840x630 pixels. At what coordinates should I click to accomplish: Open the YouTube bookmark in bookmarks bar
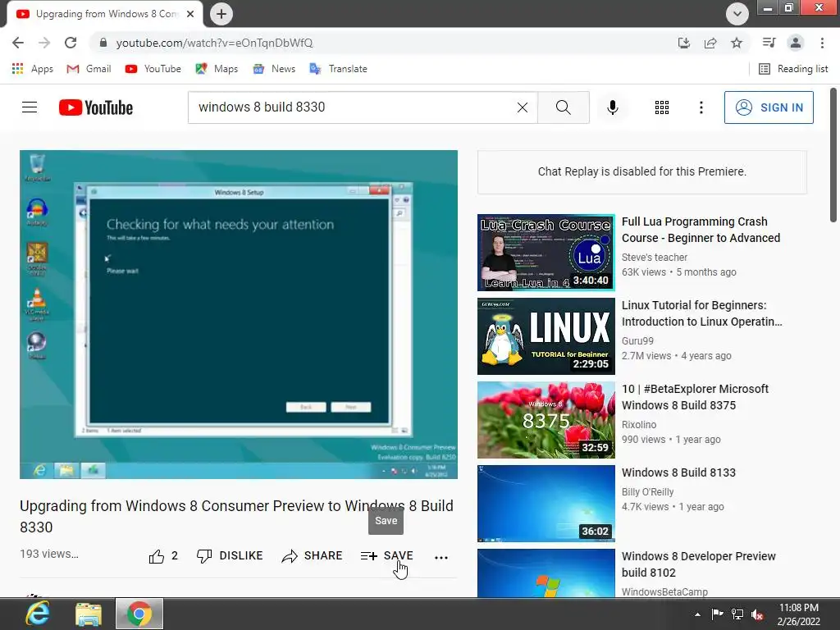[x=153, y=69]
